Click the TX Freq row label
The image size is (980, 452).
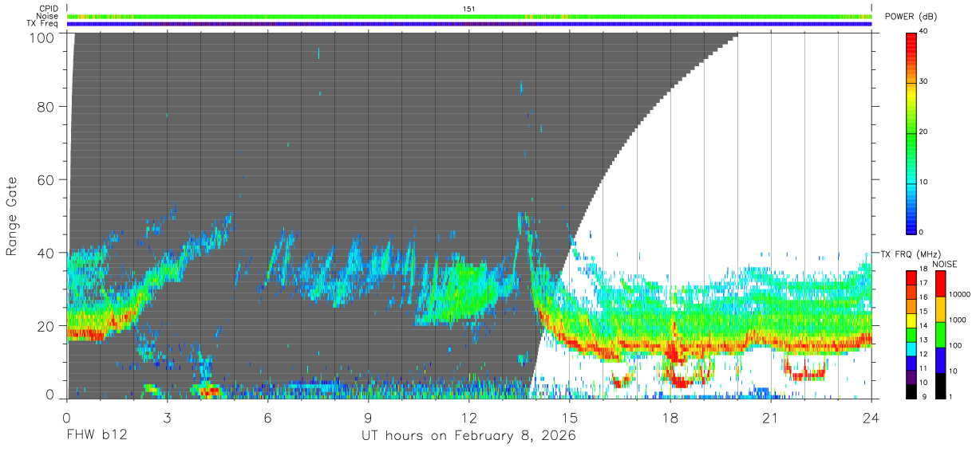(43, 24)
